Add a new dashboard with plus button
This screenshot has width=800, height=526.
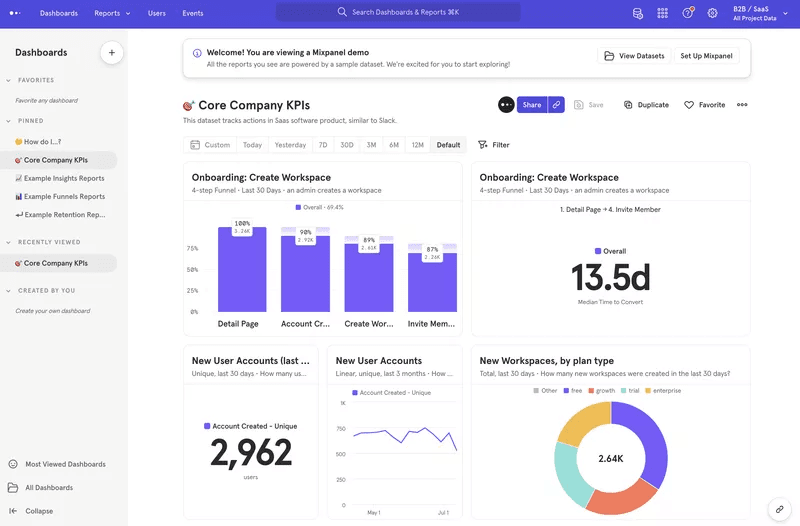111,52
